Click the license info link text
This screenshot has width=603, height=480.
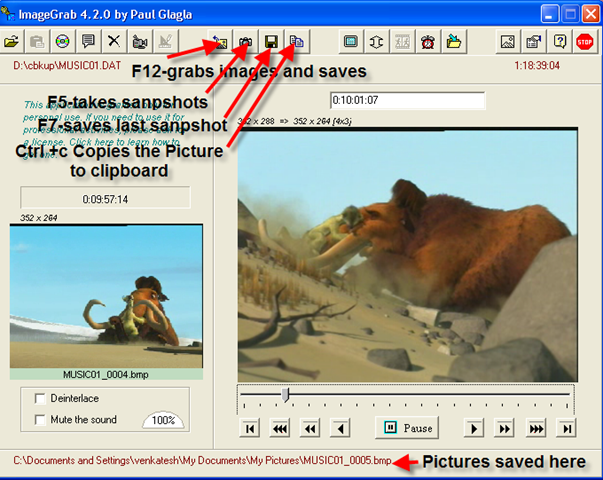tap(102, 130)
